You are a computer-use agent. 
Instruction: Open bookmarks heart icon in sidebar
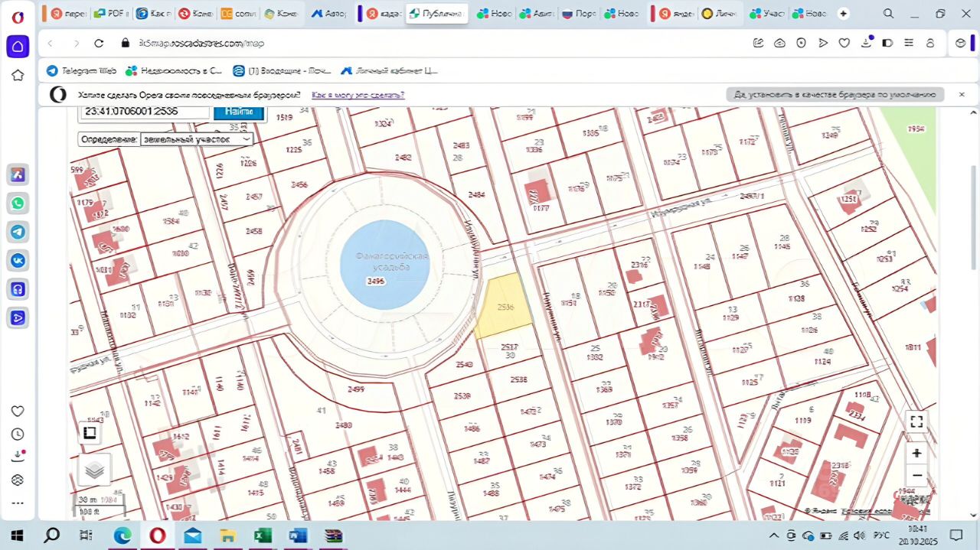click(x=18, y=411)
